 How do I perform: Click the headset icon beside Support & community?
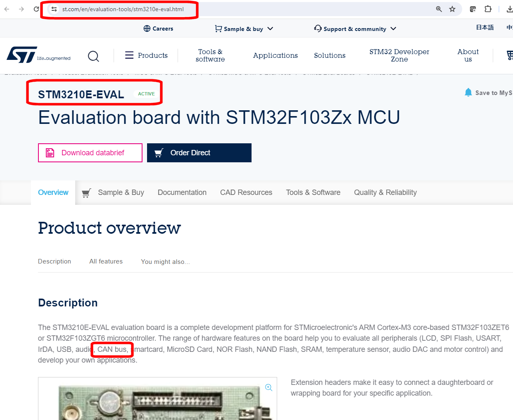(x=318, y=28)
